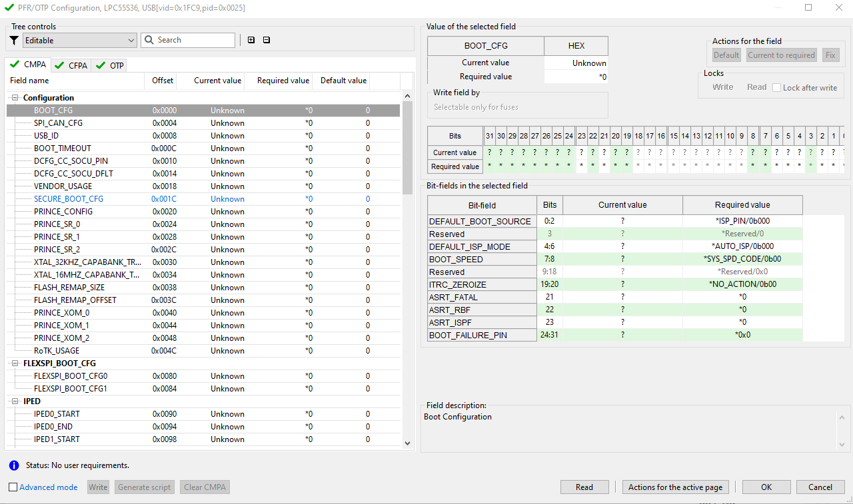Select the SECURE_BOOT_CFG field row
The width and height of the screenshot is (853, 504).
69,199
